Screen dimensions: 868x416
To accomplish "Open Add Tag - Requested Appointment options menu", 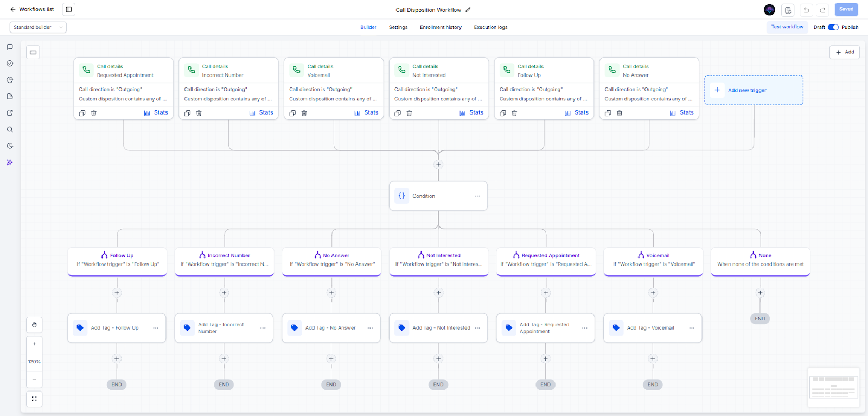I will [585, 328].
